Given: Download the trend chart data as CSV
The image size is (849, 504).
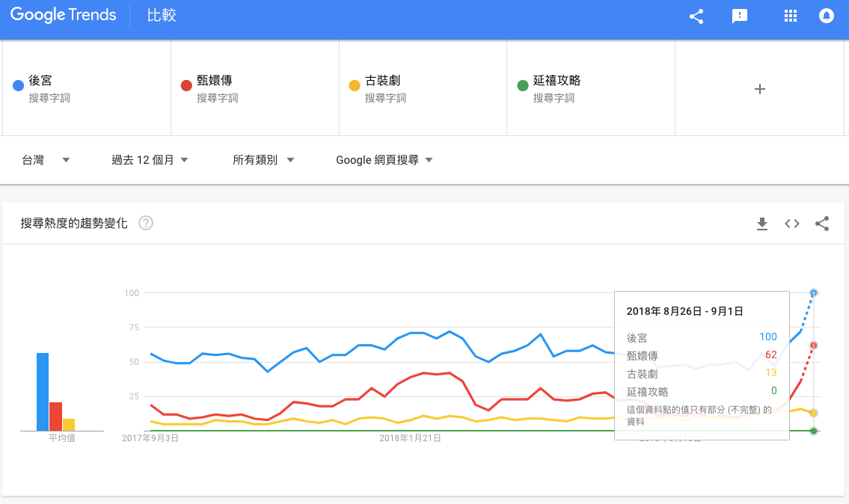Looking at the screenshot, I should 762,223.
